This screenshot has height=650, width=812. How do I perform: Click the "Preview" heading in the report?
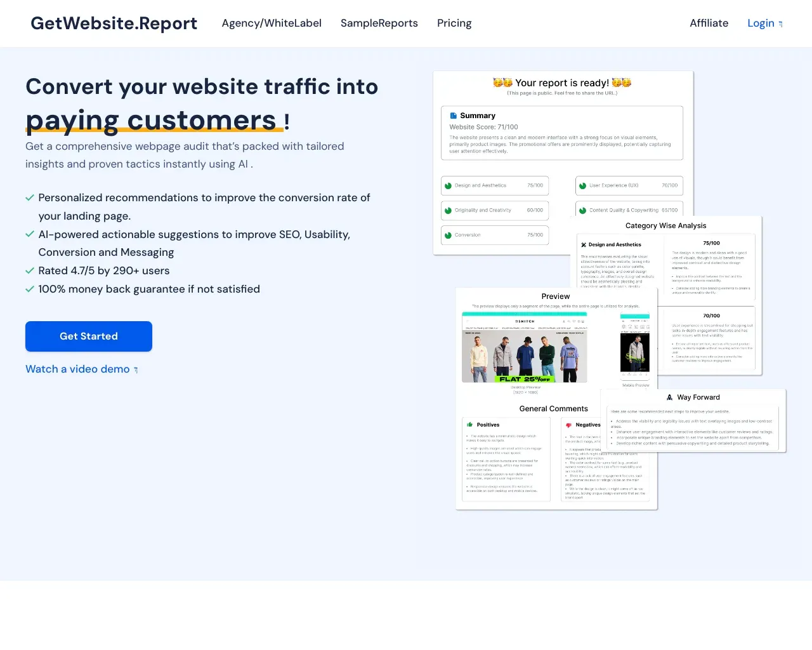pyautogui.click(x=556, y=296)
